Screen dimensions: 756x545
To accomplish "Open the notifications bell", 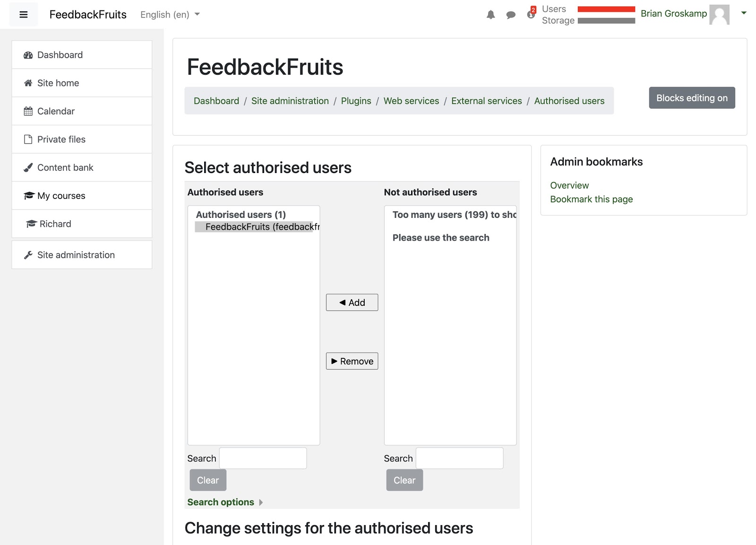I will tap(490, 15).
